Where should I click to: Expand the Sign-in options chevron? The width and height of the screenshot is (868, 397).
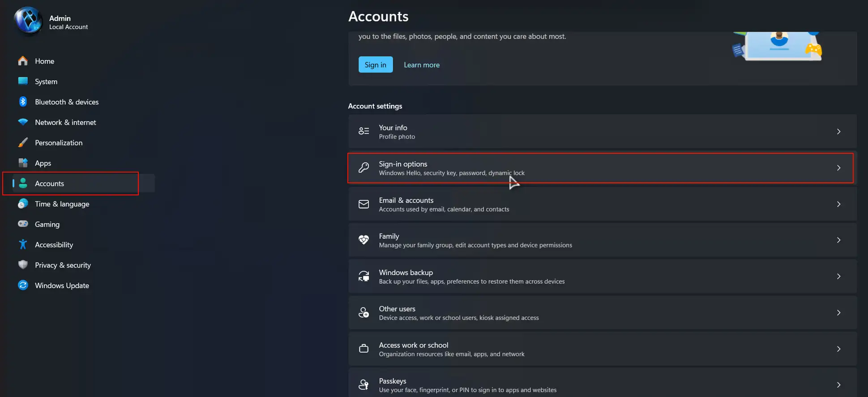(838, 168)
